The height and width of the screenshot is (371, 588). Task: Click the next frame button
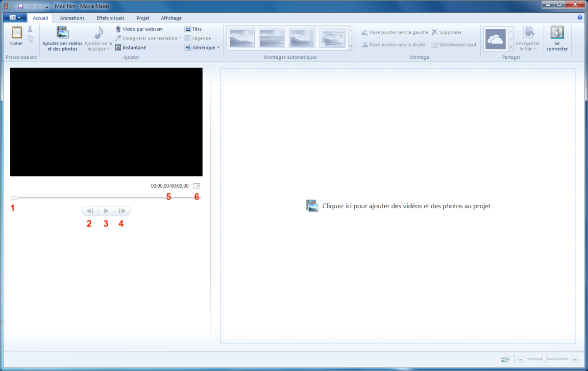[122, 211]
